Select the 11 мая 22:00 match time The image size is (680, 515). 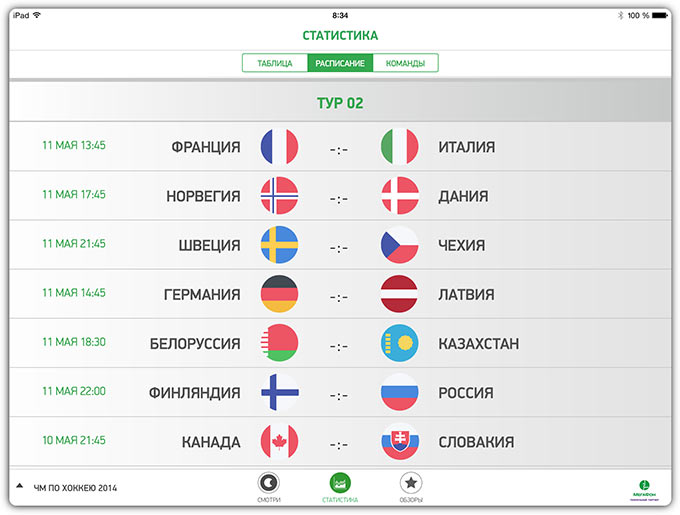(74, 391)
